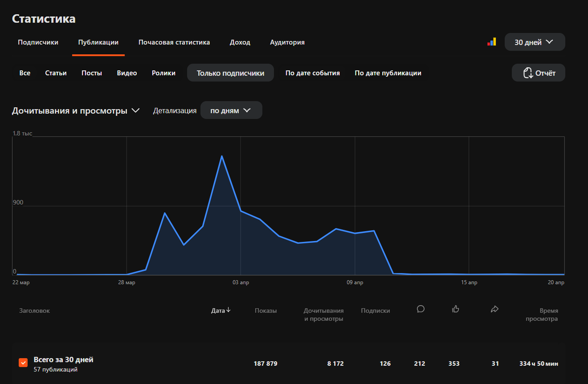Screen dimensions: 588x384
Task: Select По дате публикации option
Action: pos(388,73)
